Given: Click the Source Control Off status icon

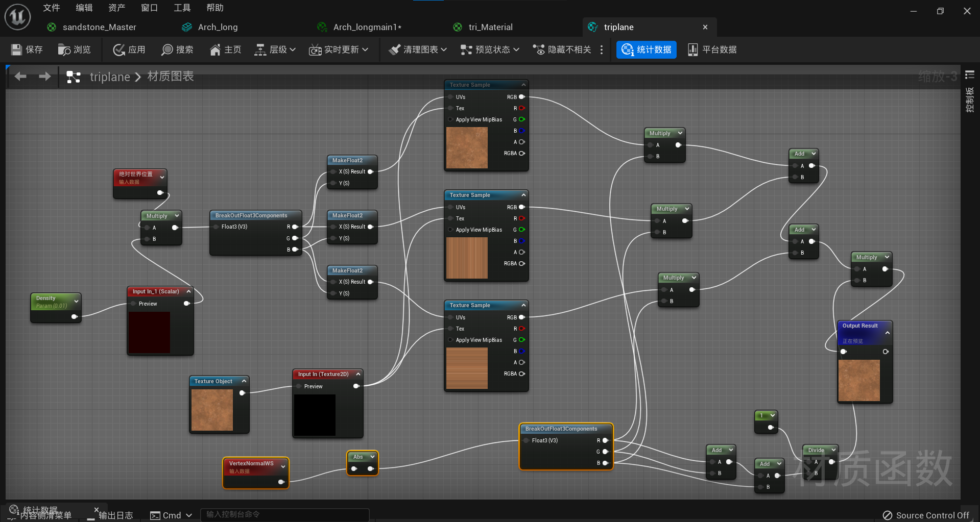Looking at the screenshot, I should coord(888,515).
